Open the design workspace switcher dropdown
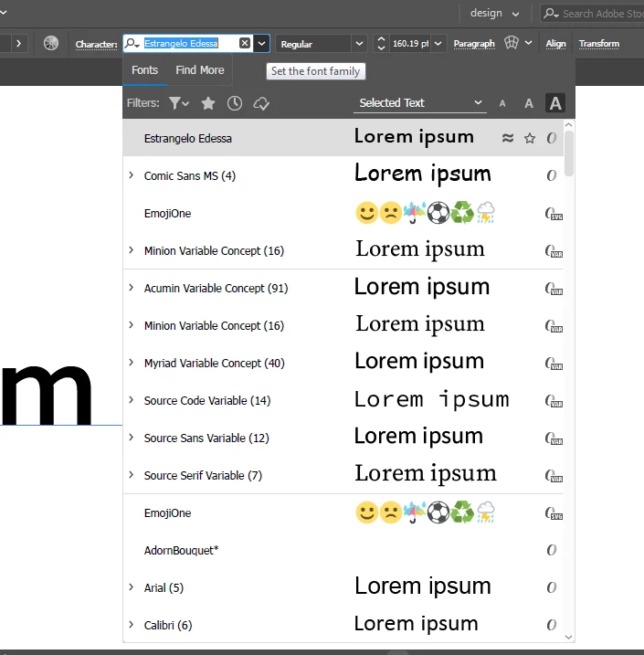644x655 pixels. pos(494,14)
